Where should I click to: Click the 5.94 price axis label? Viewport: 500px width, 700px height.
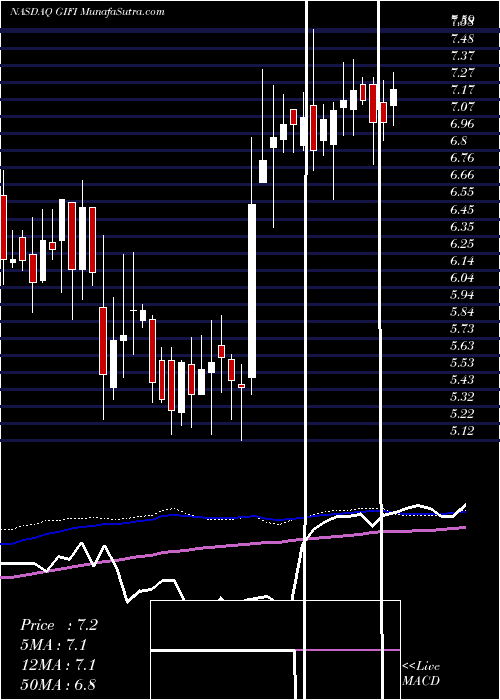tap(462, 295)
